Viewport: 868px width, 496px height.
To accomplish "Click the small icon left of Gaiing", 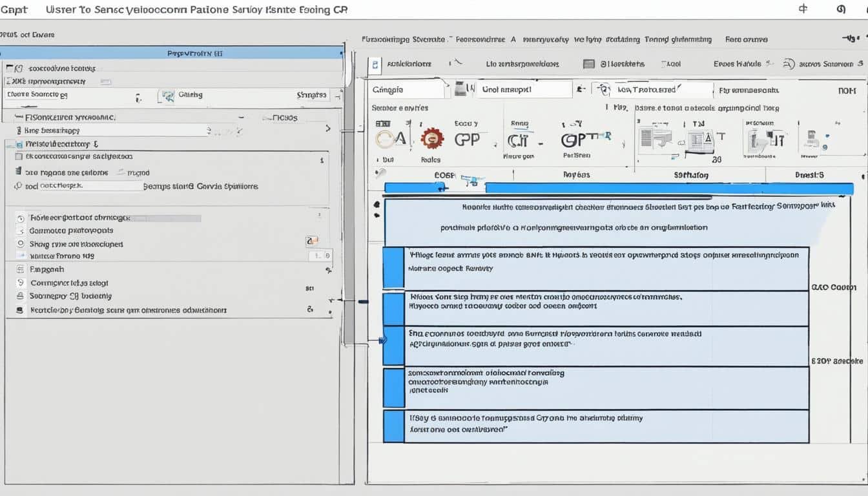I will click(168, 96).
